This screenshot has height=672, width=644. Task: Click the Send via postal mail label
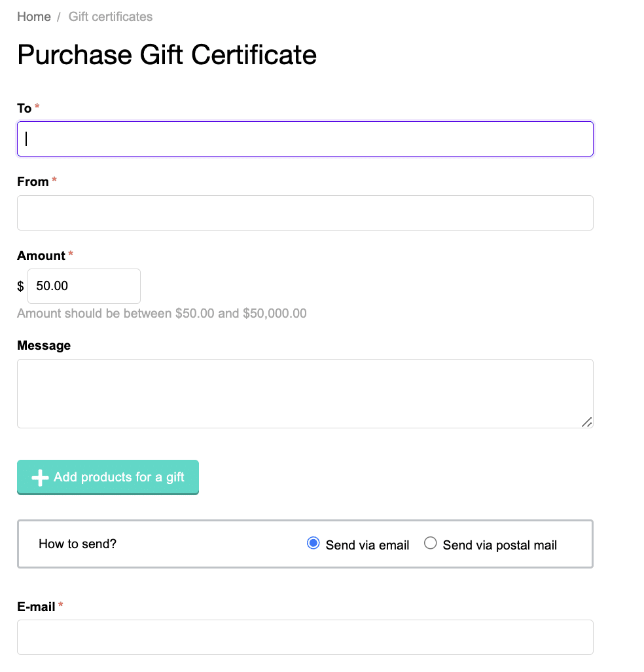tap(500, 545)
